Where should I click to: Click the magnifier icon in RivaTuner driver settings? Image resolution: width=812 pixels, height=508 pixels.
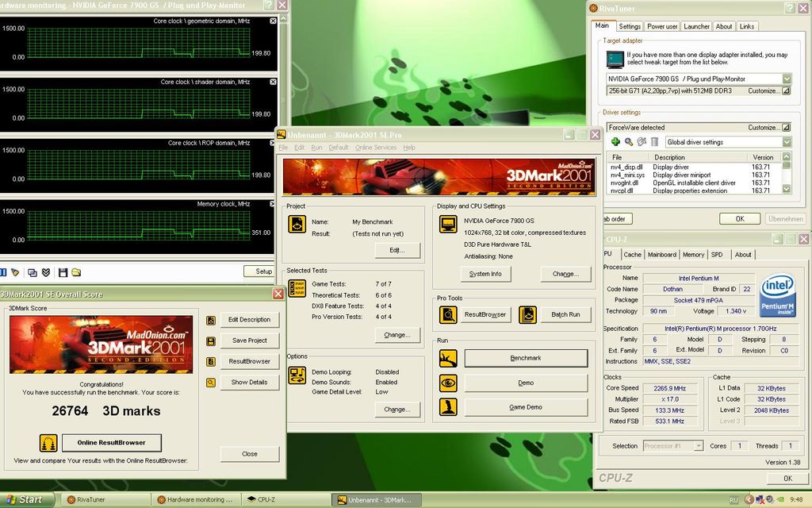click(629, 141)
